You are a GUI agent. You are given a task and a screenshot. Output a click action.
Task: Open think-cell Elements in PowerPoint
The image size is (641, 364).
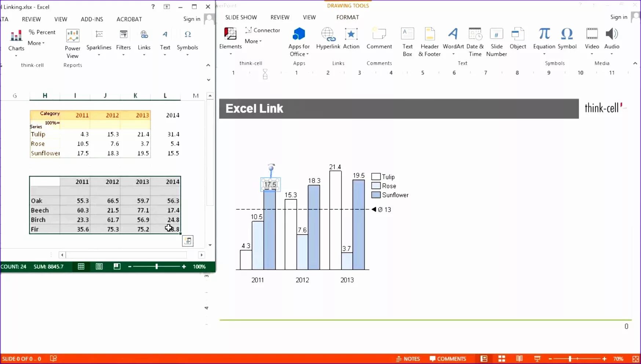click(x=230, y=41)
